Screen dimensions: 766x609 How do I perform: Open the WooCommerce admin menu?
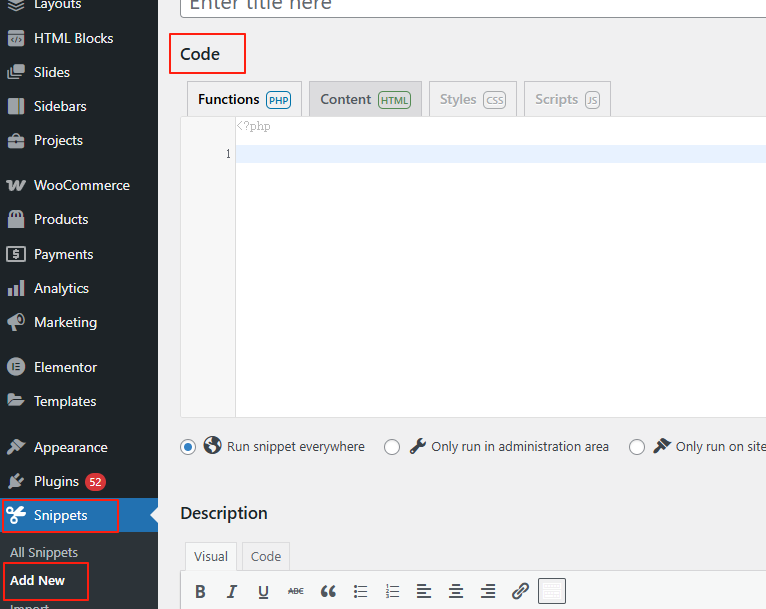(x=81, y=185)
